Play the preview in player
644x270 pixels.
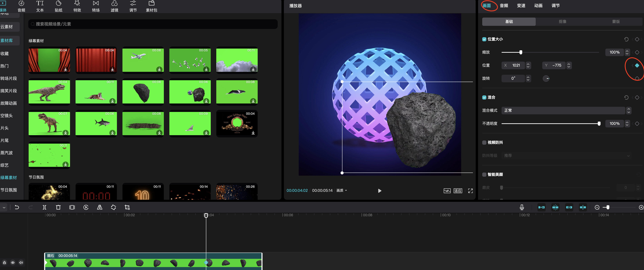pos(379,191)
